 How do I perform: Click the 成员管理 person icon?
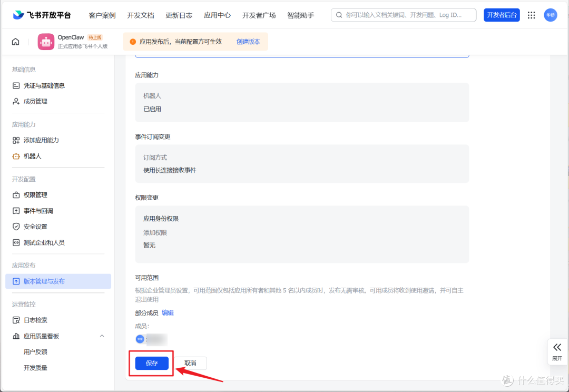[16, 101]
